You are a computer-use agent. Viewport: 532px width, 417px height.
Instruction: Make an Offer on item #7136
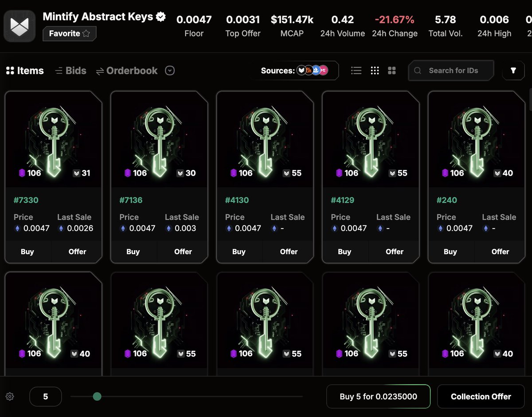coord(183,252)
